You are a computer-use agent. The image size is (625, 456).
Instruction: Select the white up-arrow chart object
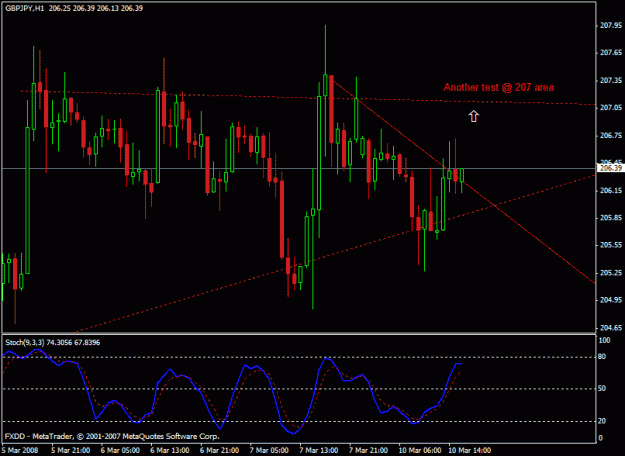(x=473, y=116)
